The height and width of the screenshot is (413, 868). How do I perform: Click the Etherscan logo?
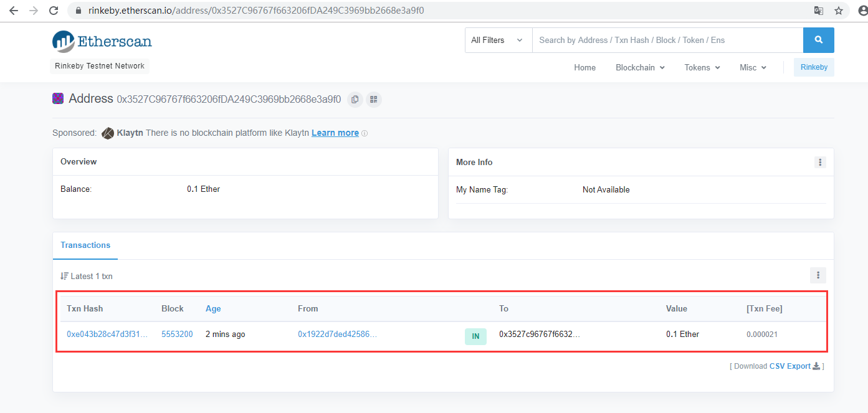coord(102,41)
